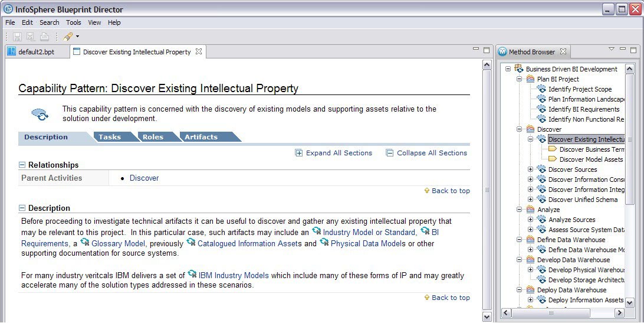The image size is (644, 323).
Task: Open the Discover parent activity link
Action: [x=144, y=178]
